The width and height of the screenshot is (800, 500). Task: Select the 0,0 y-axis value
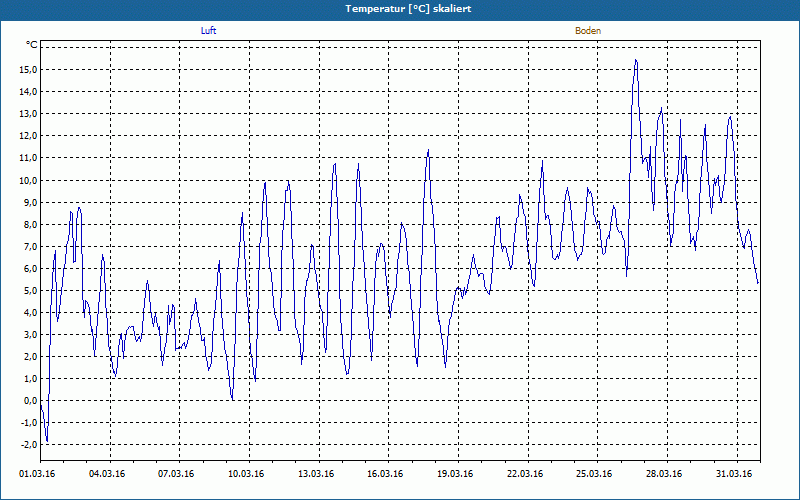[30, 401]
